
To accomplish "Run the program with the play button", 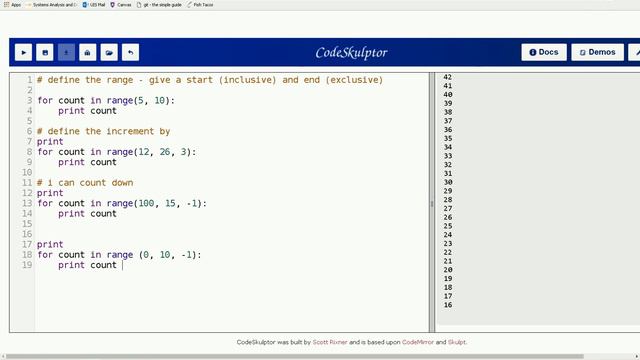I will (x=23, y=52).
